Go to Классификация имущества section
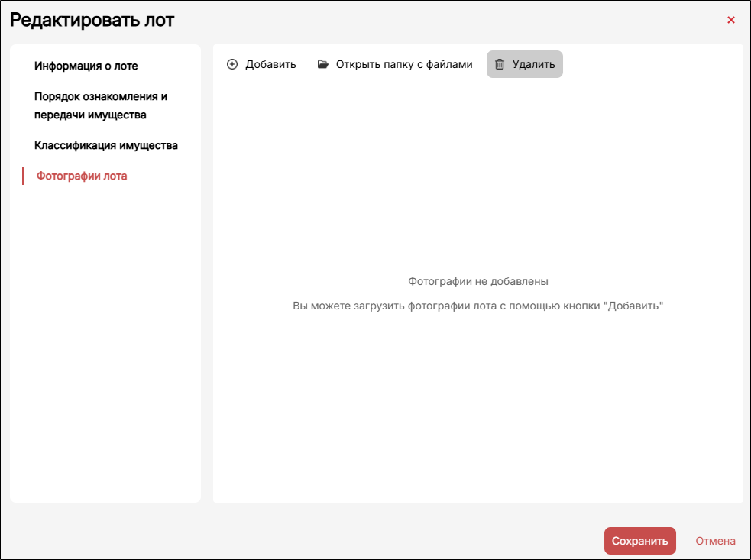751x560 pixels. click(x=106, y=145)
